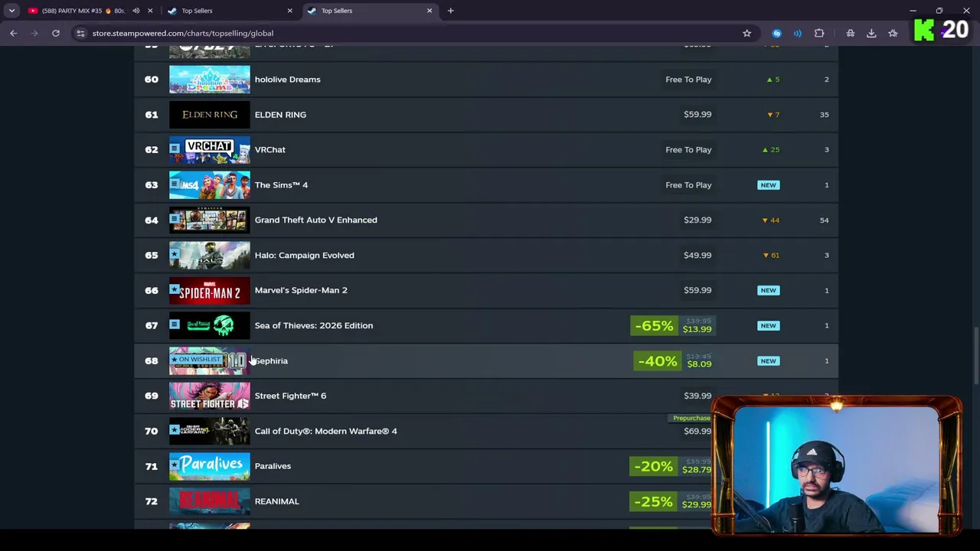980x551 pixels.
Task: Switch to the inactive Top Sellers tab
Action: click(230, 11)
